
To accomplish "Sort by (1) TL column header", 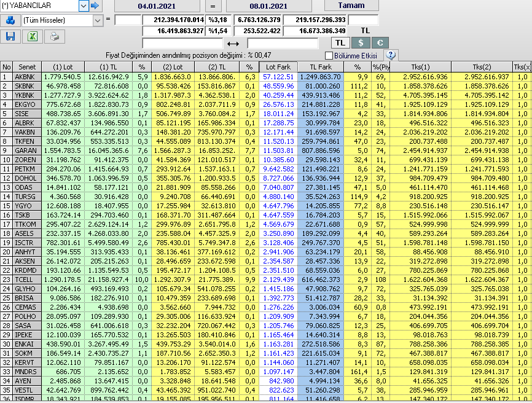I will pyautogui.click(x=108, y=67).
